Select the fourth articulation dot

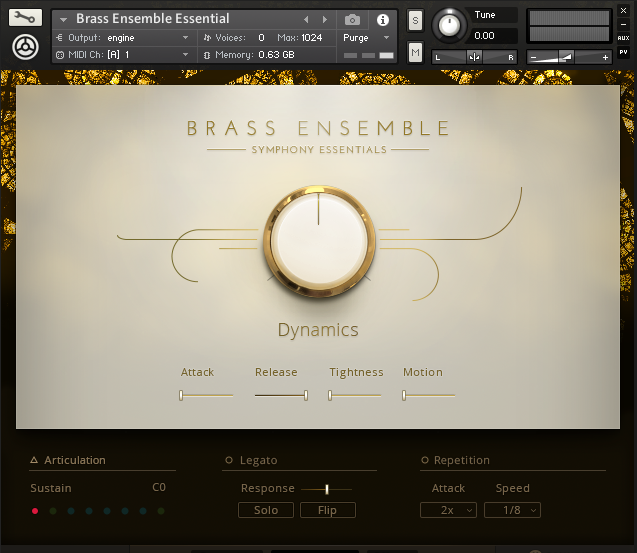(89, 511)
